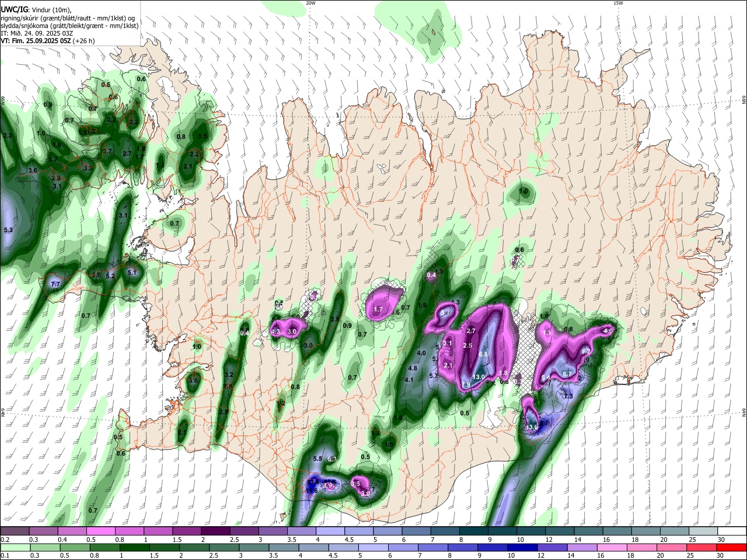Click the bright red 30 swatch in rain legend

(x=731, y=547)
